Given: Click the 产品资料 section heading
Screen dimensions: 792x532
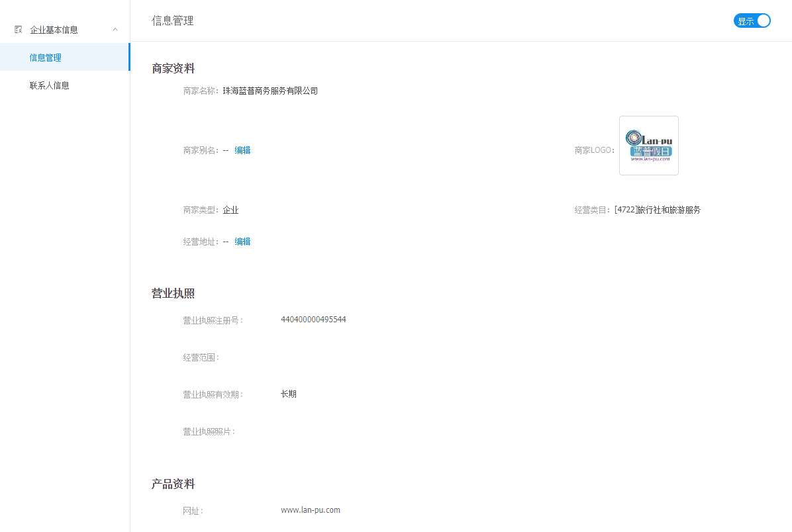Looking at the screenshot, I should coord(173,484).
